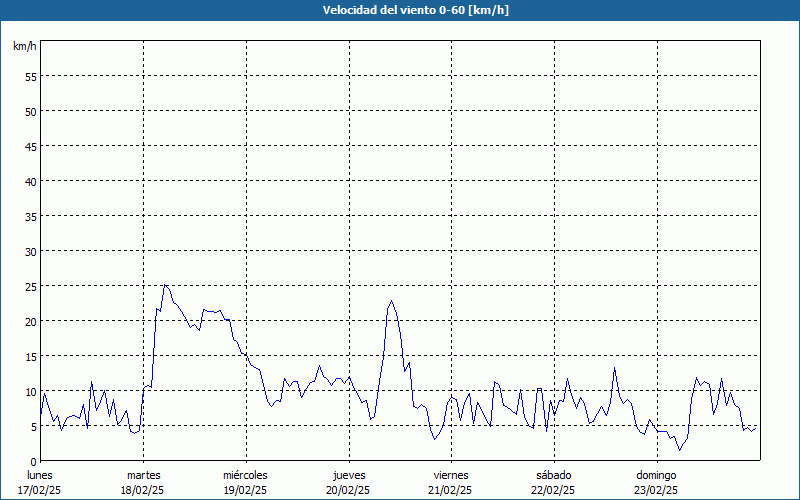The height and width of the screenshot is (500, 800).
Task: Click the 'domingo' day label
Action: tap(657, 475)
